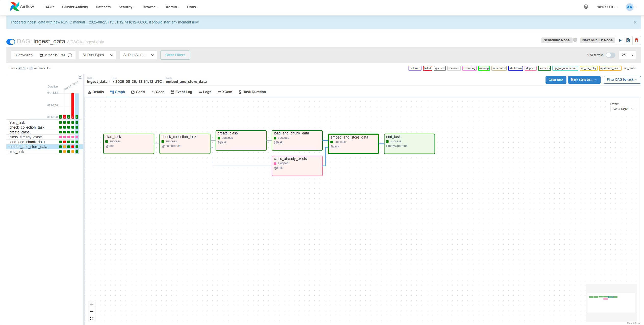Filter by failed status legend

(x=427, y=68)
